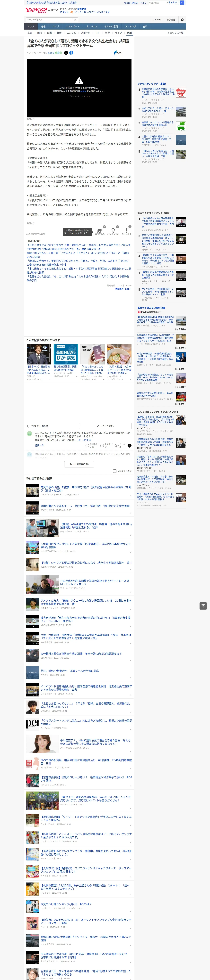Open article 井口佳典が強気な調整
Image resolution: width=210 pixels, height=980 pixels.
coord(95,582)
